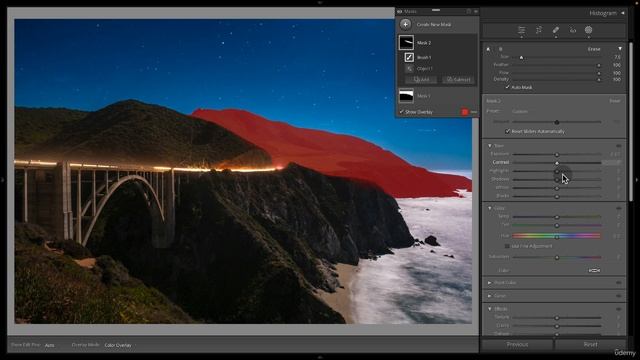Select Mask 2 in the Masks list
The height and width of the screenshot is (360, 640).
pos(437,42)
